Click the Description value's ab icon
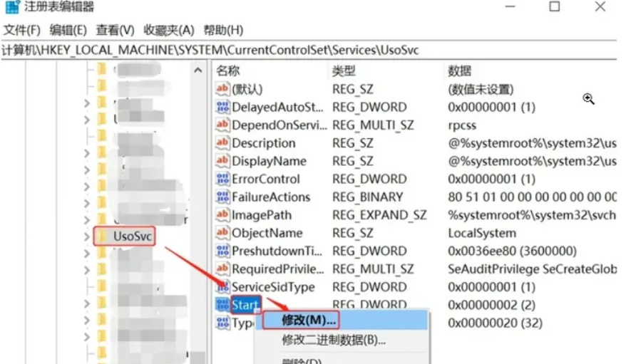This screenshot has width=626, height=364. pyautogui.click(x=222, y=142)
